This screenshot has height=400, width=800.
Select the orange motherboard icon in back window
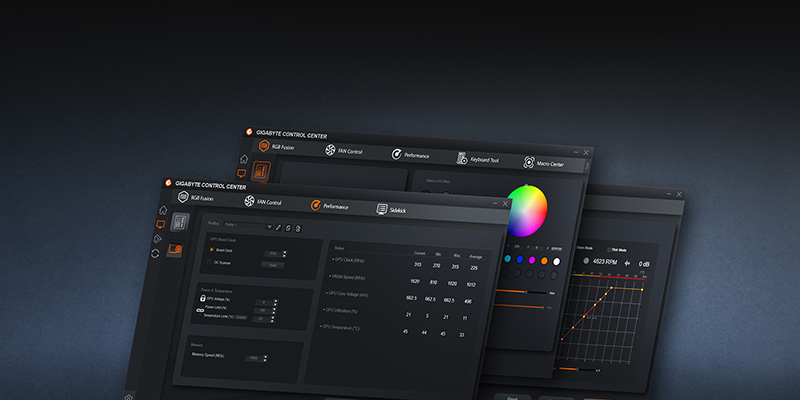[261, 171]
